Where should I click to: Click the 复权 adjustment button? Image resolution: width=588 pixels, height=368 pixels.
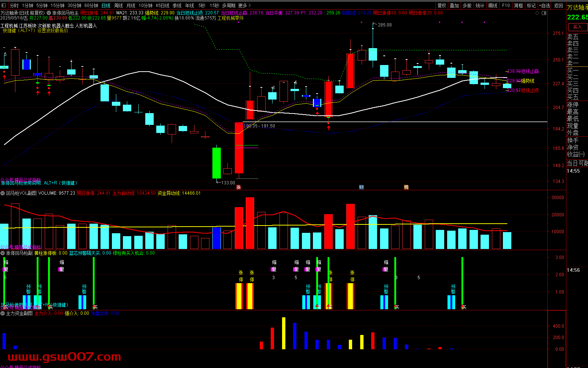[442, 6]
